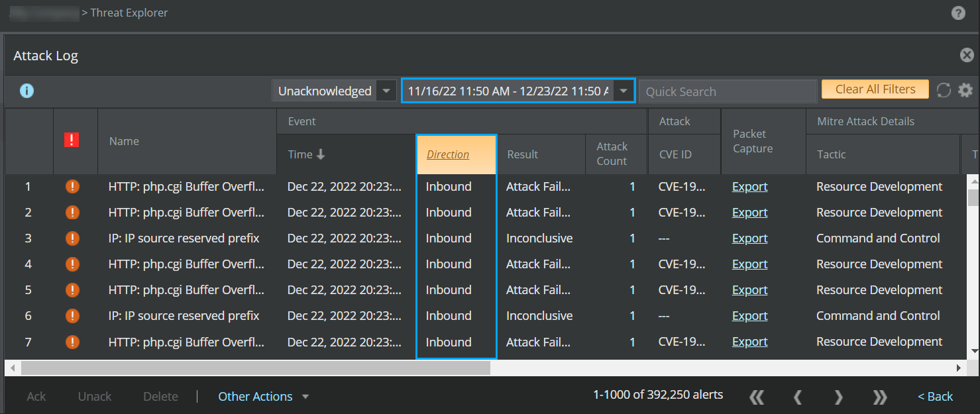980x414 pixels.
Task: Click the Unack button
Action: click(x=95, y=397)
